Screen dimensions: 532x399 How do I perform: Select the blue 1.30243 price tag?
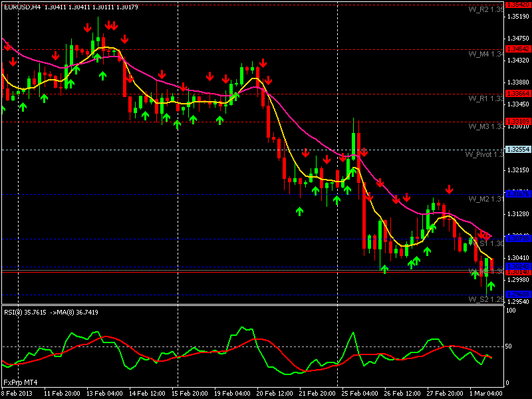click(x=518, y=267)
